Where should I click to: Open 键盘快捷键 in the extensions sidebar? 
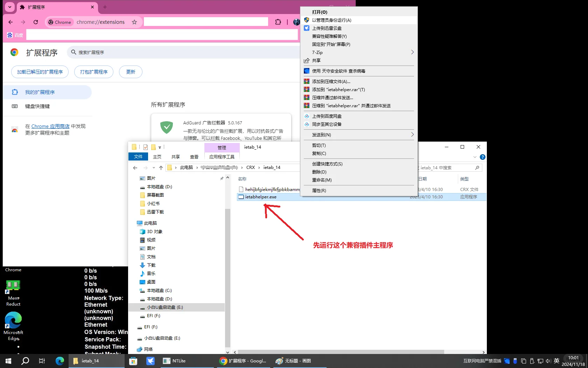37,106
